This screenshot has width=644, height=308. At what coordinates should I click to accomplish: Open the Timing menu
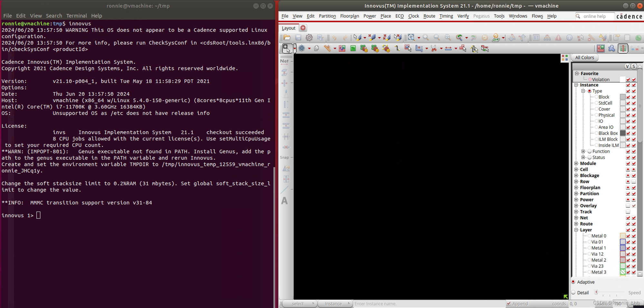coord(446,16)
